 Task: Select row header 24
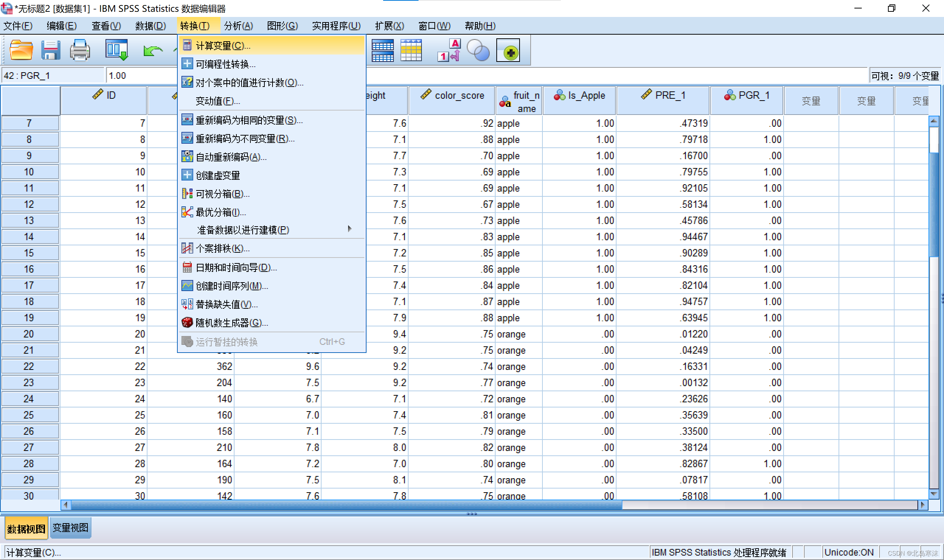pyautogui.click(x=30, y=399)
